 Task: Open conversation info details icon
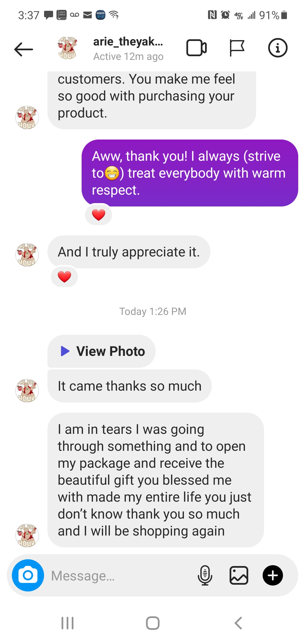point(278,48)
